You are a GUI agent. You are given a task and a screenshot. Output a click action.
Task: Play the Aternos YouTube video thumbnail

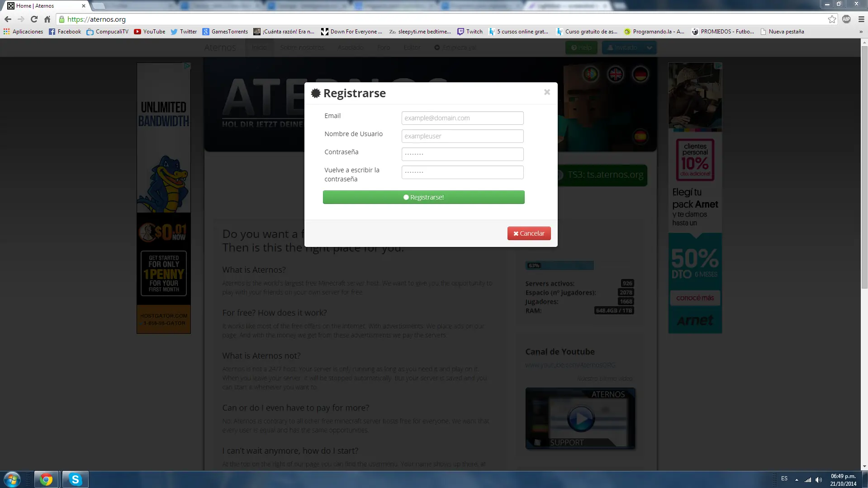[580, 418]
